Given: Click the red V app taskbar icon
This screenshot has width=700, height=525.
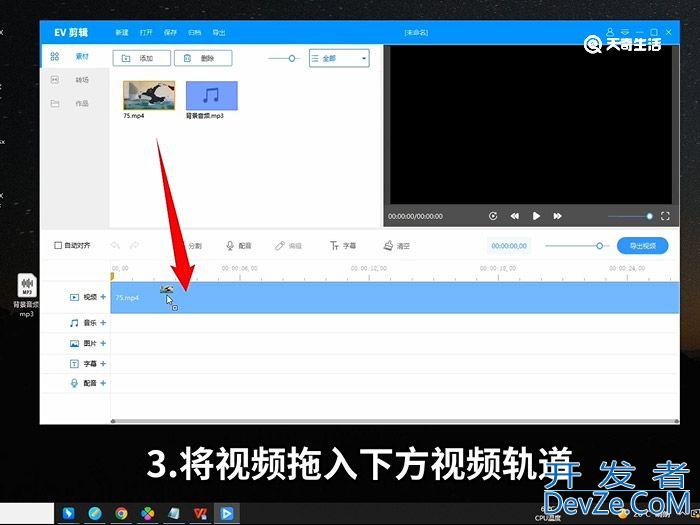Looking at the screenshot, I should (200, 513).
